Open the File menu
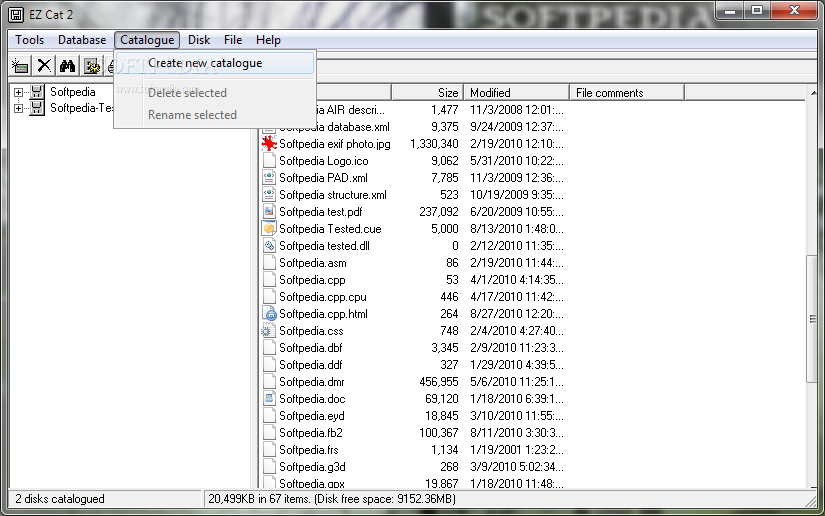 [233, 40]
